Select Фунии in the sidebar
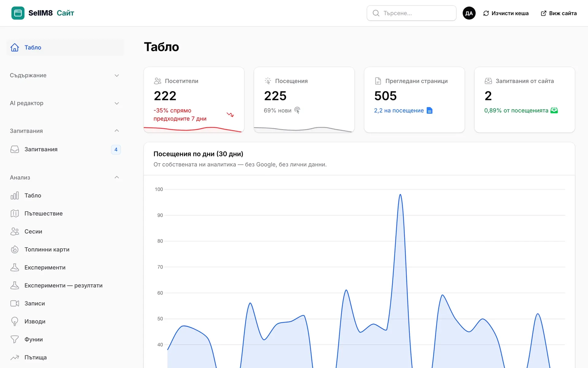This screenshot has height=368, width=588. click(65, 339)
